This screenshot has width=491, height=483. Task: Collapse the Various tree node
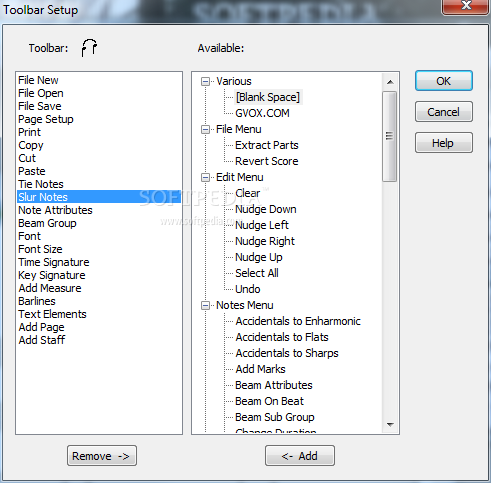(205, 81)
